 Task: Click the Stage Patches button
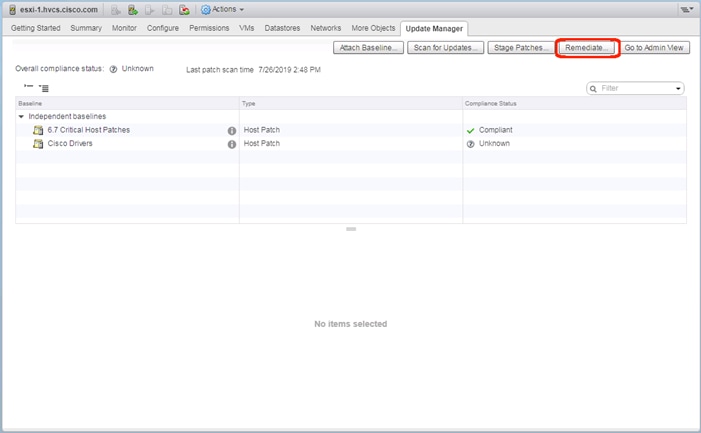click(521, 48)
